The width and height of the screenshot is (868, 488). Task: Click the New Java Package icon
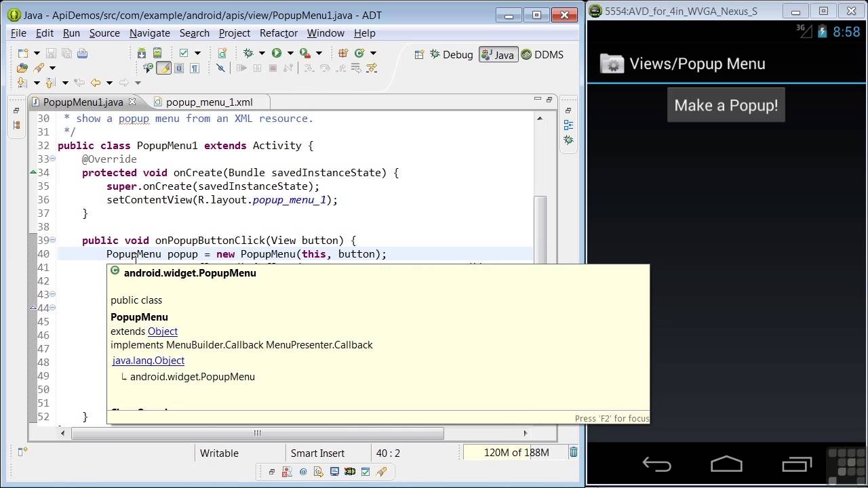pyautogui.click(x=343, y=53)
